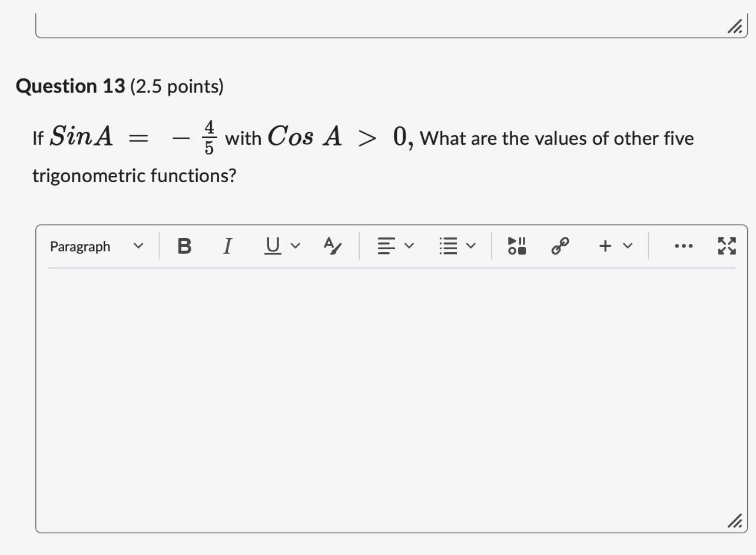Image resolution: width=756 pixels, height=555 pixels.
Task: Select the bullet list icon
Action: (449, 246)
